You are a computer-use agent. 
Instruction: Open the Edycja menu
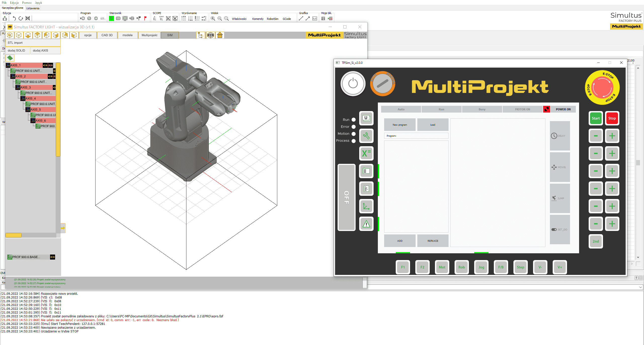(14, 3)
